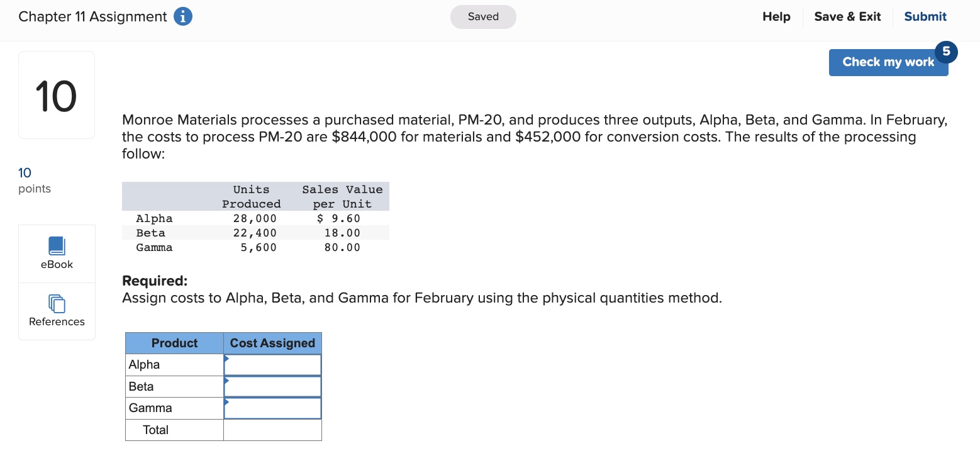Image resolution: width=980 pixels, height=458 pixels.
Task: Click the blue marker in the Alpha answer cell
Action: tap(226, 359)
